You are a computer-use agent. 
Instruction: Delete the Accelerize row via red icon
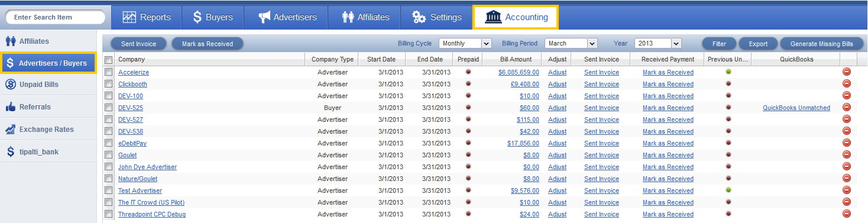coord(846,72)
